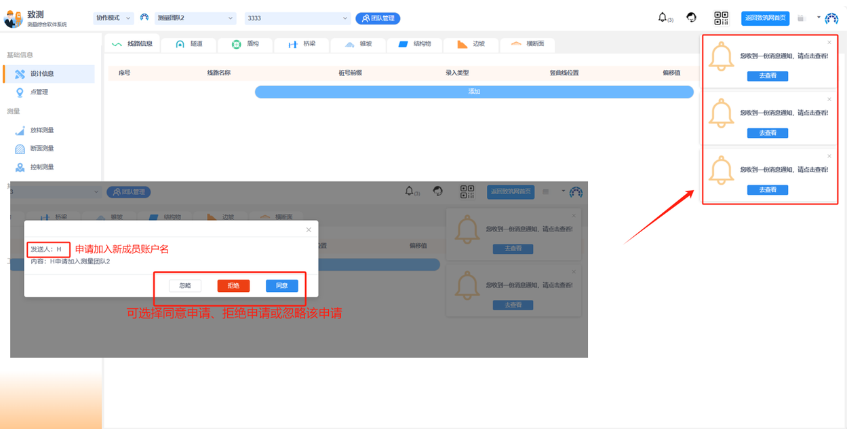The width and height of the screenshot is (868, 429).
Task: Switch to the 隧道 tab
Action: pyautogui.click(x=189, y=44)
